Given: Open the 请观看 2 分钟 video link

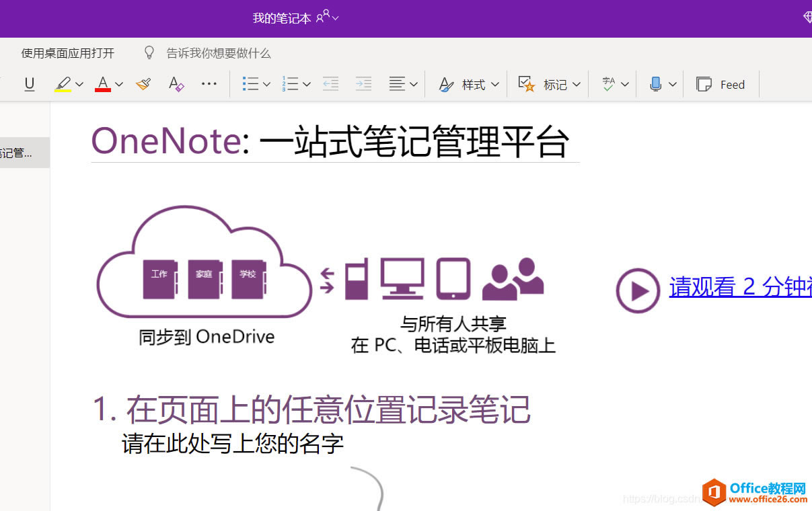Looking at the screenshot, I should click(740, 287).
